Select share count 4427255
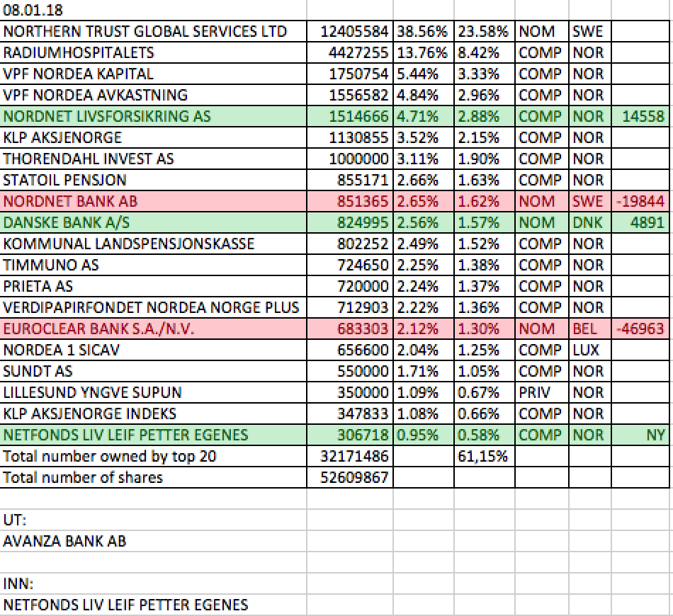Image resolution: width=673 pixels, height=616 pixels. point(350,52)
